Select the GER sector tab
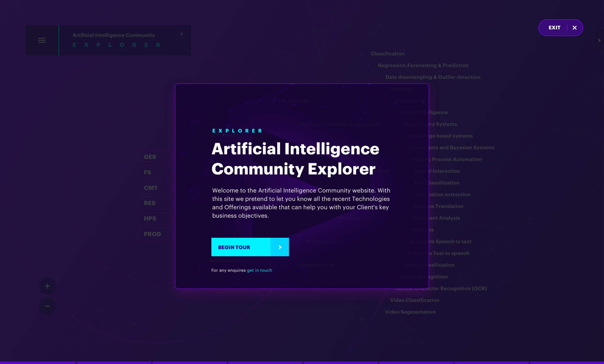Screen dimensions: 604x364 (x=150, y=157)
